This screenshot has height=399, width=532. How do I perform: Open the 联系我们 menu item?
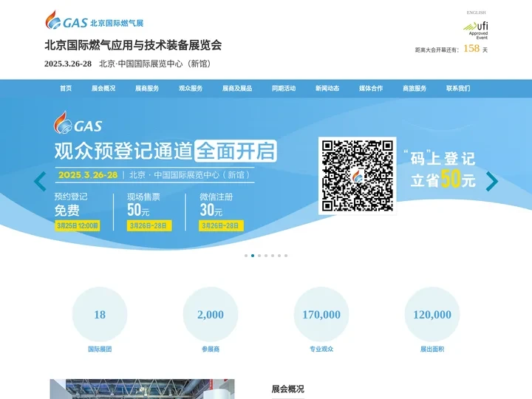click(x=458, y=88)
